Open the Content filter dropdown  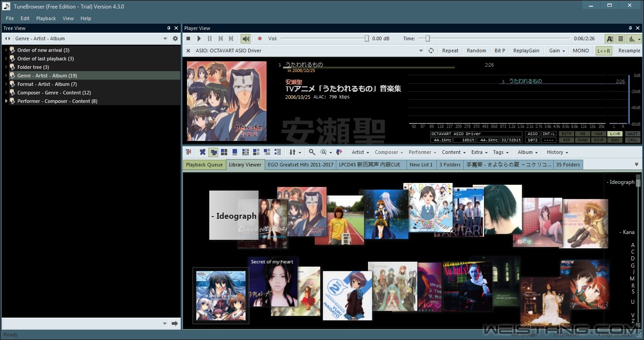tap(453, 152)
